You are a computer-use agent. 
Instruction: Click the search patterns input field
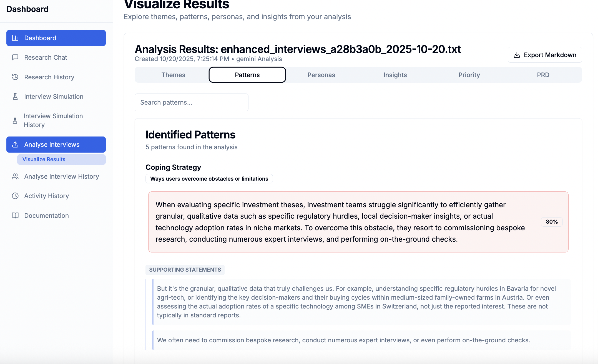(x=191, y=102)
